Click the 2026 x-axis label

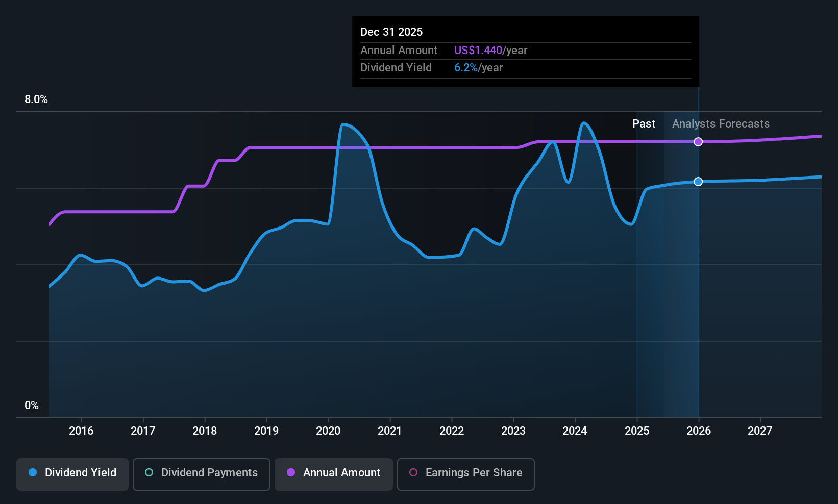699,431
